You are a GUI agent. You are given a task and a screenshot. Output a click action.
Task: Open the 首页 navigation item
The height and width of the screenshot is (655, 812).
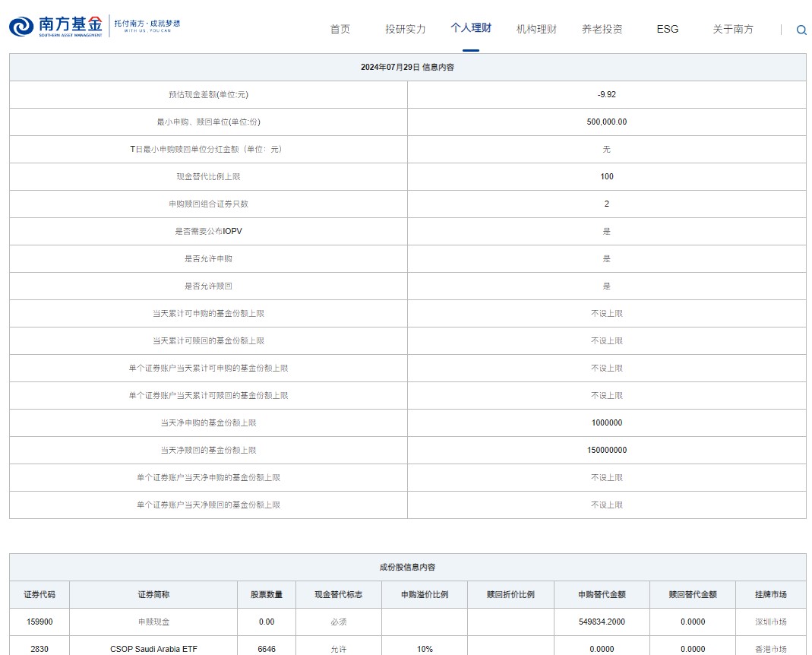pos(340,30)
